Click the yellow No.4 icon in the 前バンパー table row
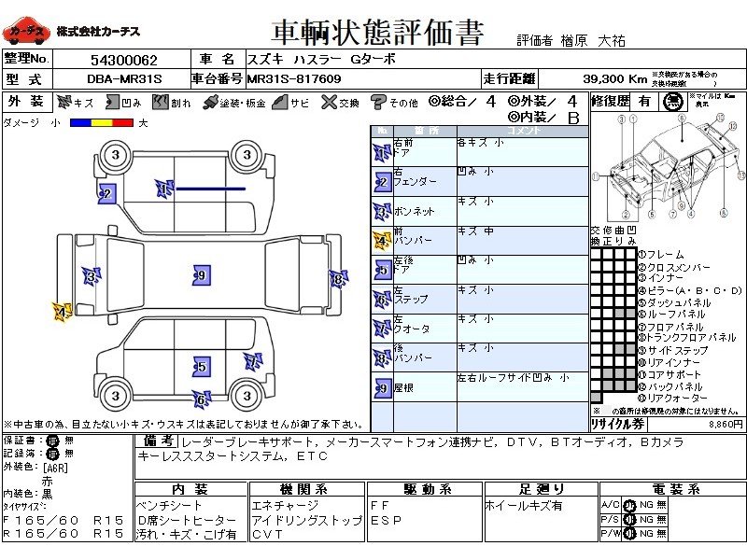The image size is (747, 560). tap(382, 241)
